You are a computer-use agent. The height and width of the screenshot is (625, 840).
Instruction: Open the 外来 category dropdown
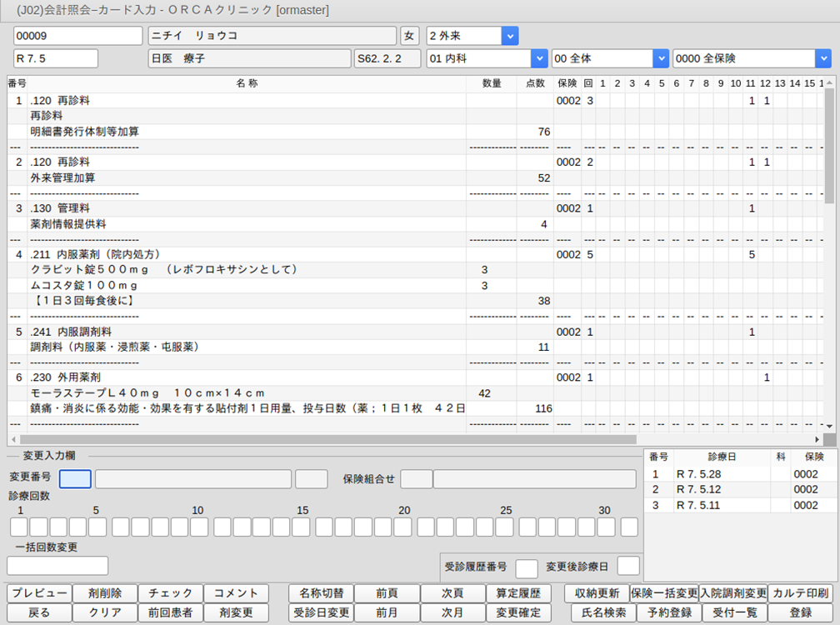(x=509, y=36)
